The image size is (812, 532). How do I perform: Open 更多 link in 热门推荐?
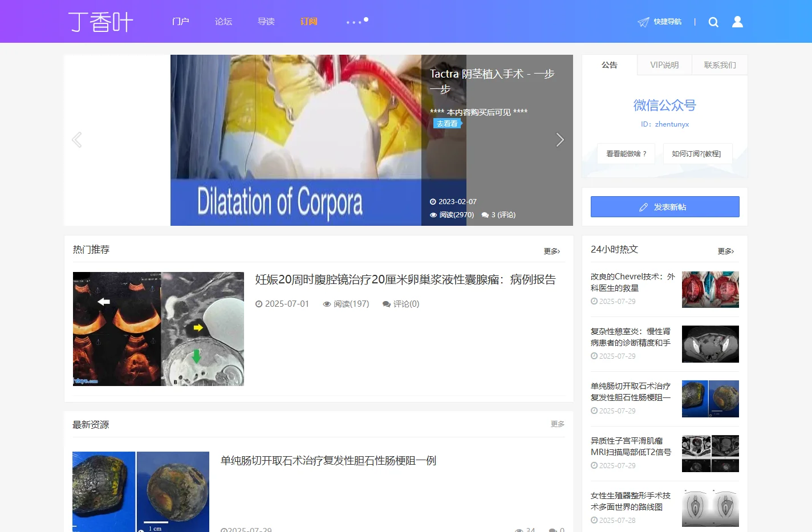[x=552, y=251]
